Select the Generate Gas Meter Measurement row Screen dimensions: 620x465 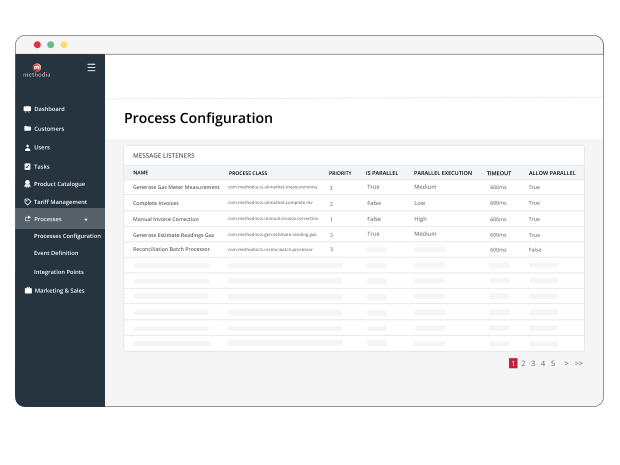[x=176, y=187]
